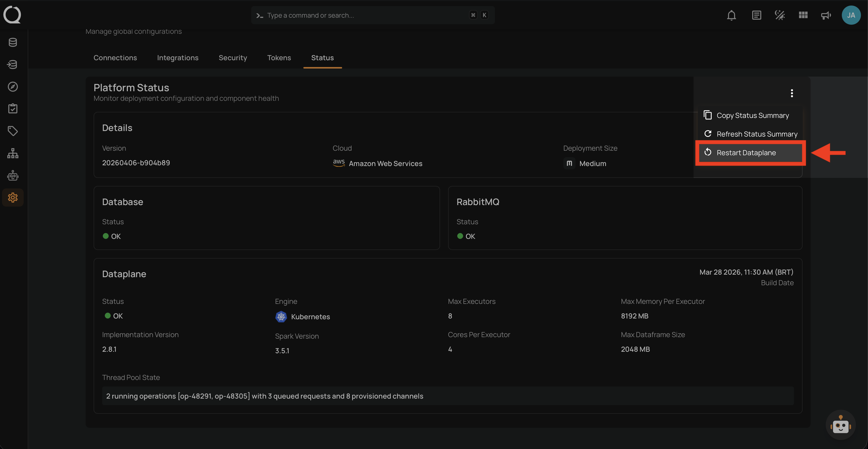Switch to the Status tab
The width and height of the screenshot is (868, 449).
322,58
